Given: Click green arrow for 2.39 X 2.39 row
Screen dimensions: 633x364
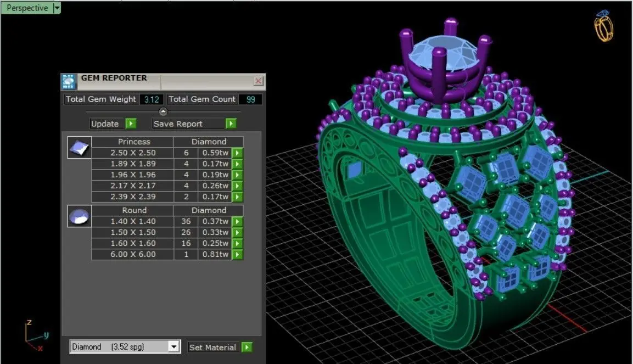Looking at the screenshot, I should [x=237, y=197].
